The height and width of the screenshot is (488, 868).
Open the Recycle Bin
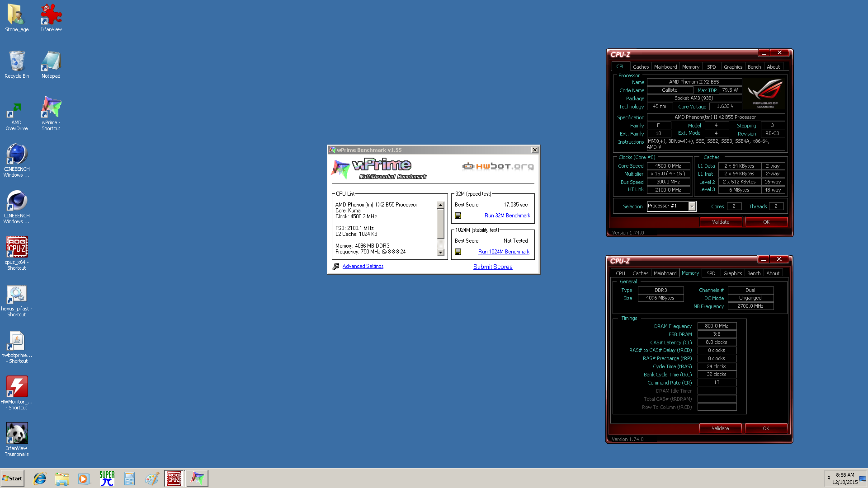(x=17, y=65)
